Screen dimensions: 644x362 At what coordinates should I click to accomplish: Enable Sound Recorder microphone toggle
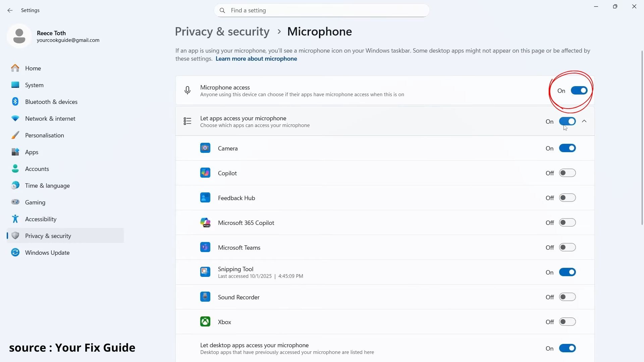click(x=568, y=297)
